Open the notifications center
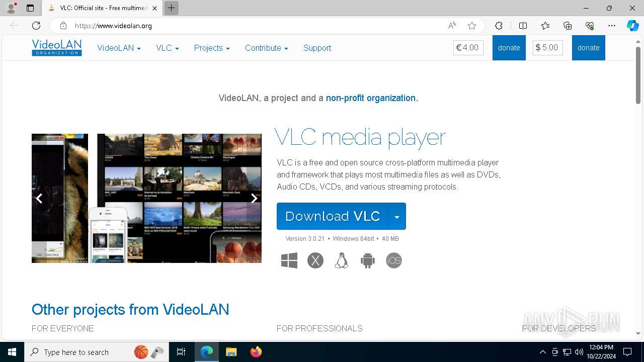 point(627,352)
